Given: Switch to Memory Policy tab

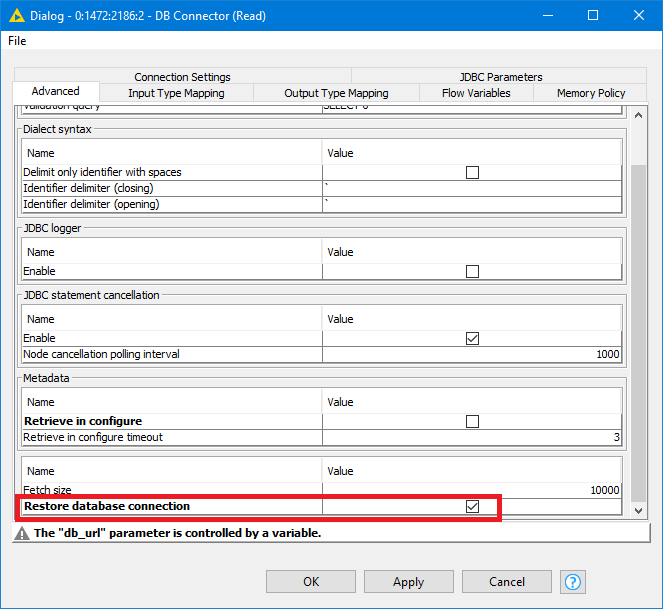Looking at the screenshot, I should point(590,93).
